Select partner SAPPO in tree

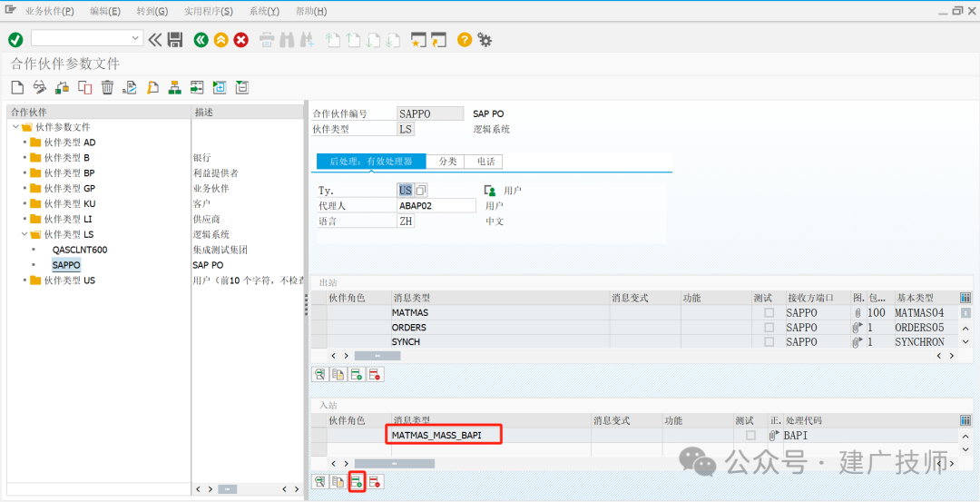[66, 265]
